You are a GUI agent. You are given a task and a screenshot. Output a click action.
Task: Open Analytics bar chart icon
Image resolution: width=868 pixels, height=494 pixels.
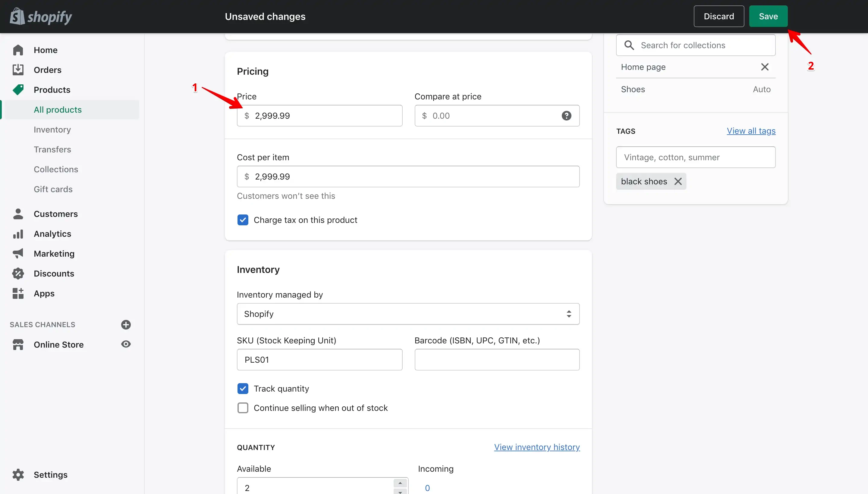tap(18, 234)
